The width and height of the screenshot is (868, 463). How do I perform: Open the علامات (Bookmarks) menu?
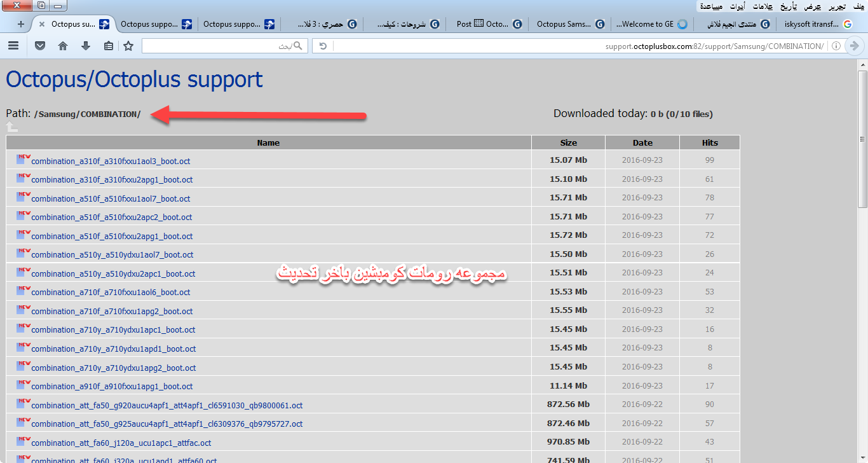coord(764,6)
